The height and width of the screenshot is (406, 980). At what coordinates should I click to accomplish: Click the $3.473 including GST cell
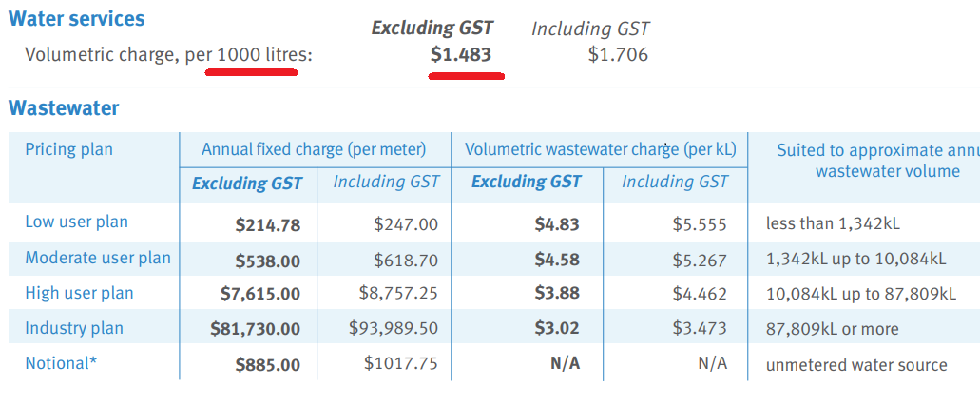pos(700,328)
